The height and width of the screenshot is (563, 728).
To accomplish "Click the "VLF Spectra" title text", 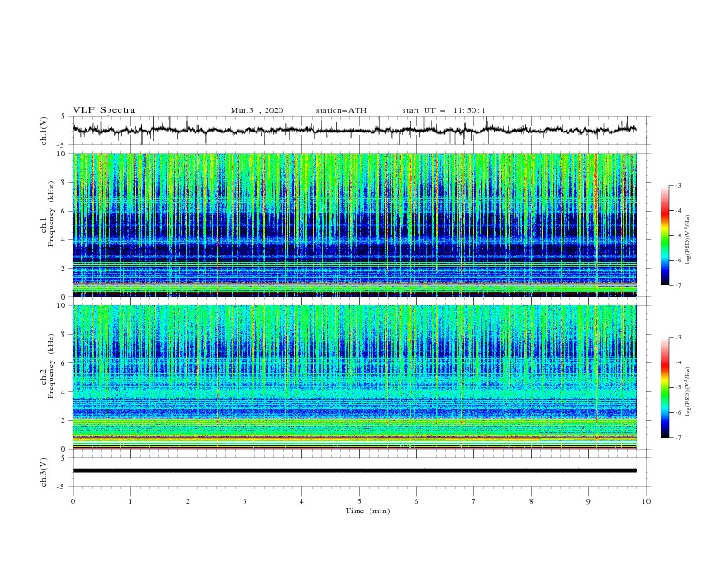I will [x=104, y=110].
